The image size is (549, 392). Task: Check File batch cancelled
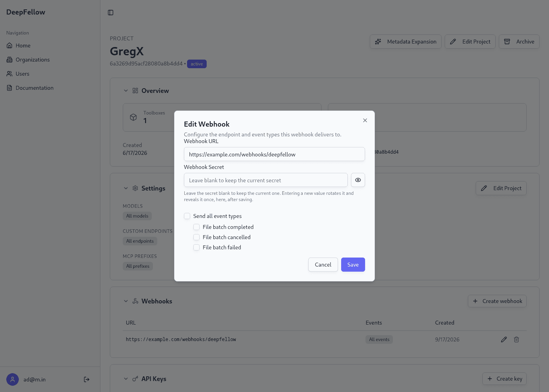(x=196, y=237)
